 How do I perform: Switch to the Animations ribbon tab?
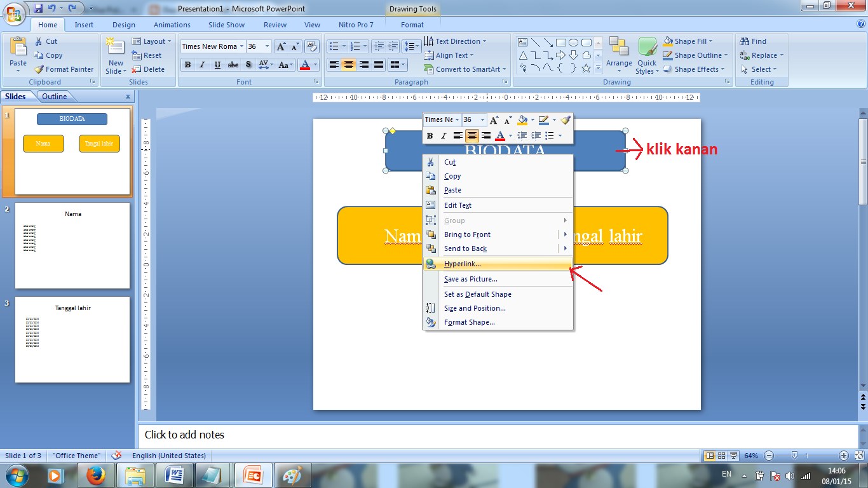pos(172,25)
